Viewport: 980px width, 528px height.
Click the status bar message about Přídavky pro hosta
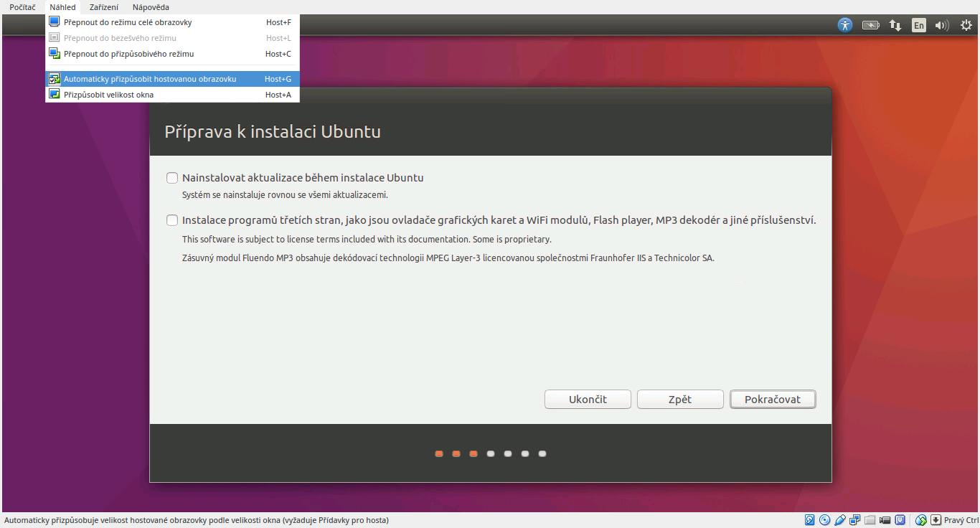pos(197,520)
